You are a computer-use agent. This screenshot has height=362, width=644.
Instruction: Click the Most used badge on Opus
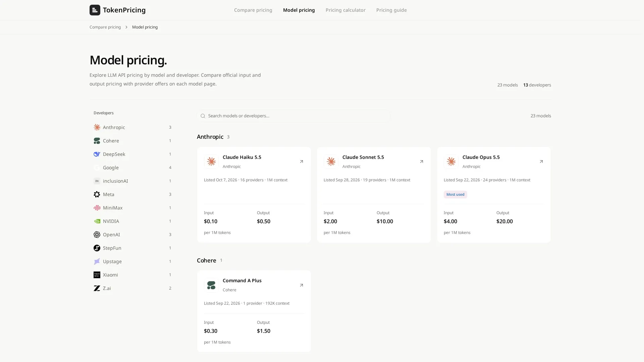455,194
